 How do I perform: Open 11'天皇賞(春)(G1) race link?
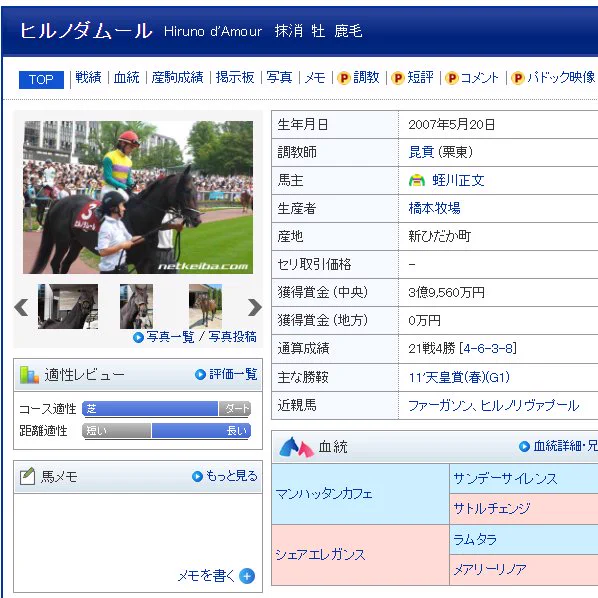click(459, 378)
